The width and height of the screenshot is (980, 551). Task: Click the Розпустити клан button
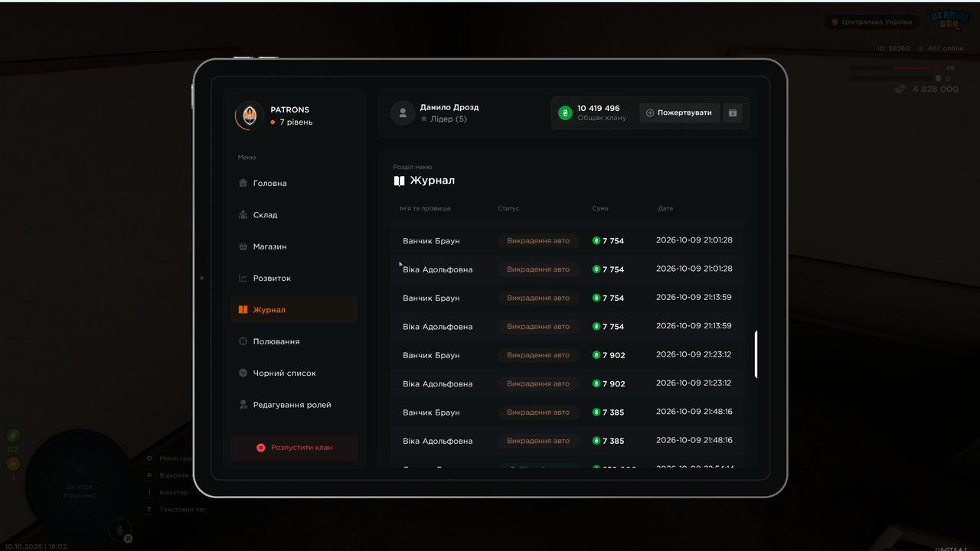294,447
